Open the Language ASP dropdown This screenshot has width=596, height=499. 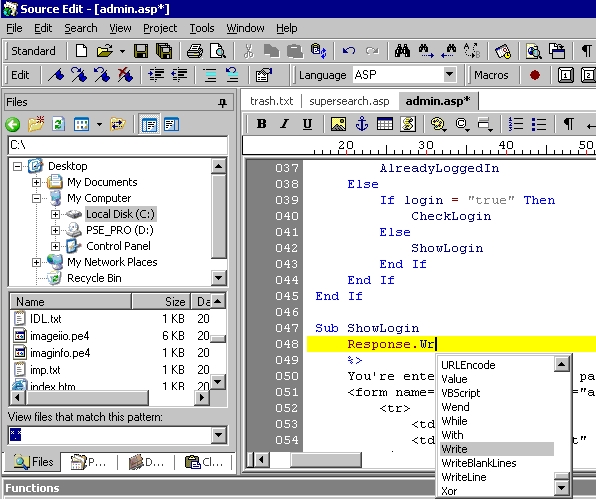pyautogui.click(x=449, y=74)
